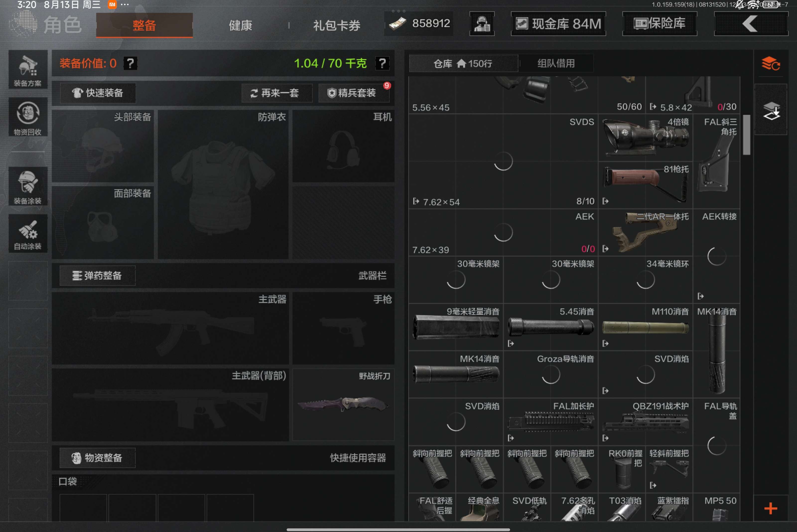This screenshot has height=532, width=797.
Task: Select the 4倍镜 scope item
Action: coord(645,138)
